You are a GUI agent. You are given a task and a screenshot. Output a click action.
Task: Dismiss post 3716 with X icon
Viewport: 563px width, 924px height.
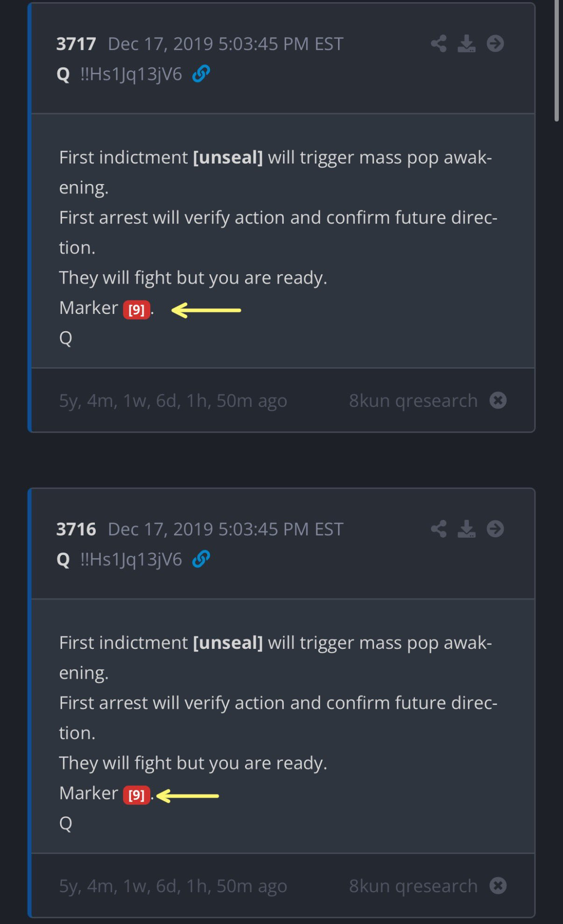point(498,886)
